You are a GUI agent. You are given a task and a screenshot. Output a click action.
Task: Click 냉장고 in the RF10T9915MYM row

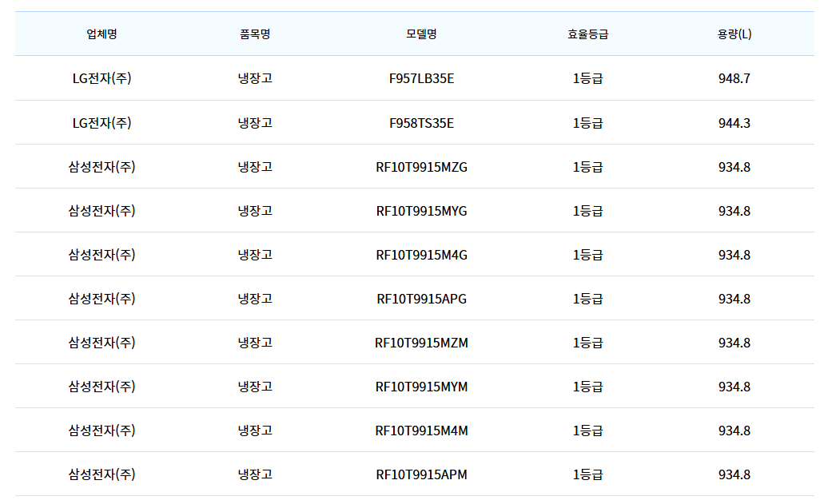[255, 387]
